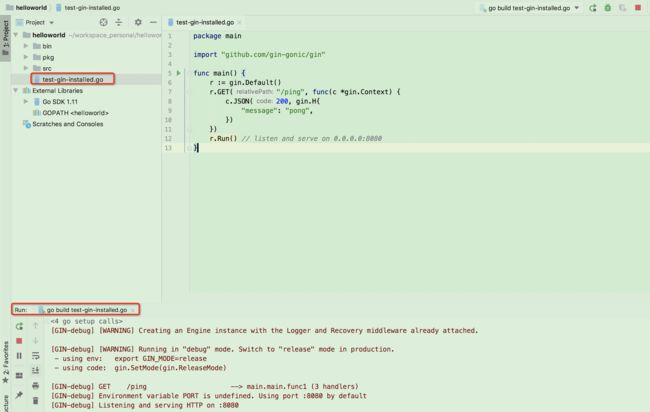Expand the pkg folder
The width and height of the screenshot is (650, 412).
click(x=26, y=57)
